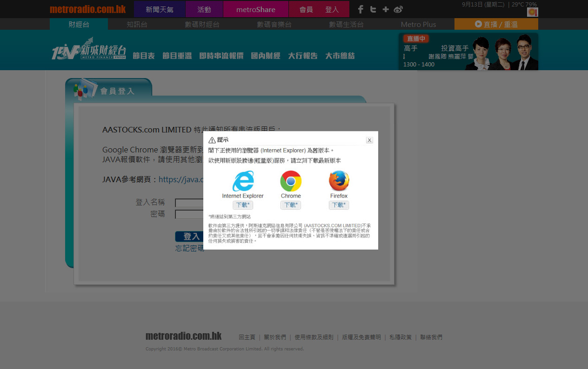
Task: Download Internet Explorer via 下載 button
Action: pos(242,205)
